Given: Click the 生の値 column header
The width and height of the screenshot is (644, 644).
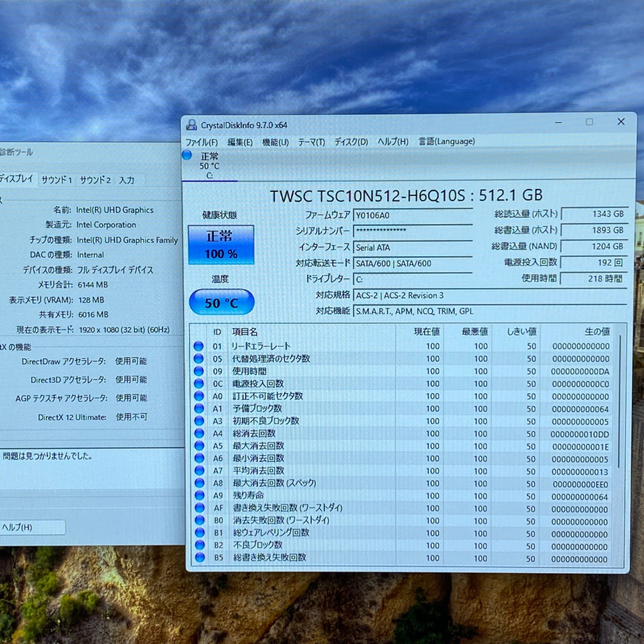Looking at the screenshot, I should tap(597, 332).
